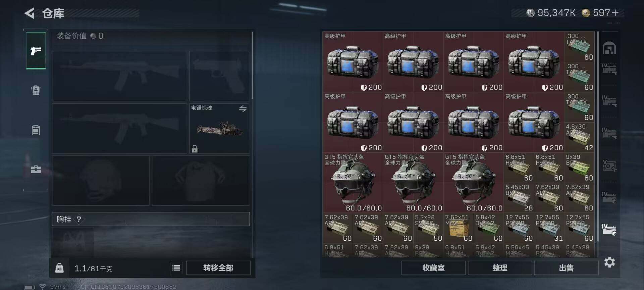Click the question mark beside 胸挂

(x=79, y=219)
